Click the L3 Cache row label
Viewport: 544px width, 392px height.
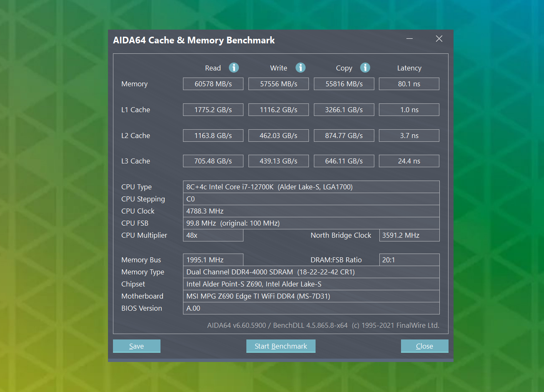(135, 161)
